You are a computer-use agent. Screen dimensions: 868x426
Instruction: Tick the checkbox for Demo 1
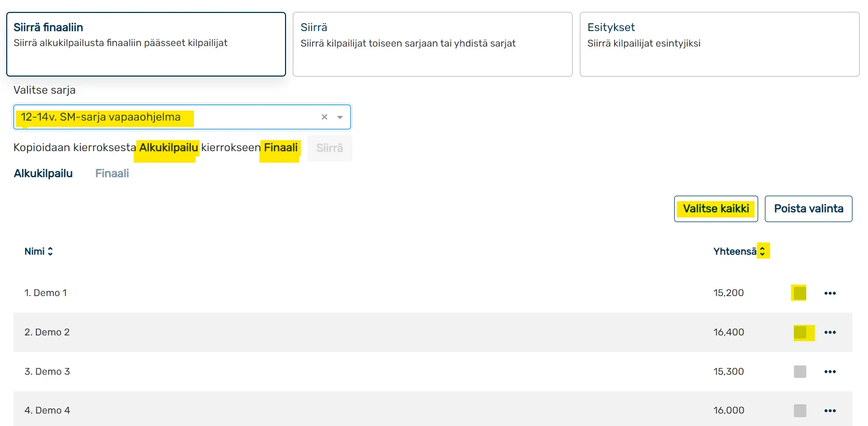pyautogui.click(x=800, y=293)
